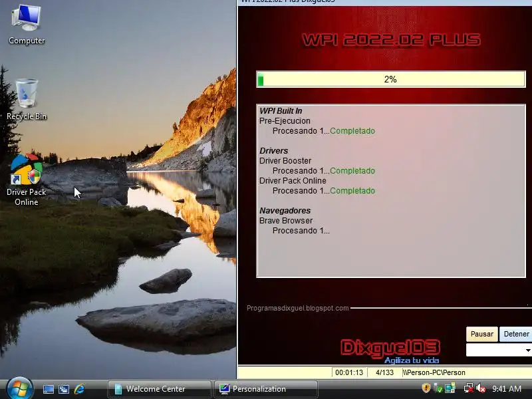This screenshot has width=532, height=399.
Task: Click Completado status under Pre-Ejecucion
Action: click(352, 131)
